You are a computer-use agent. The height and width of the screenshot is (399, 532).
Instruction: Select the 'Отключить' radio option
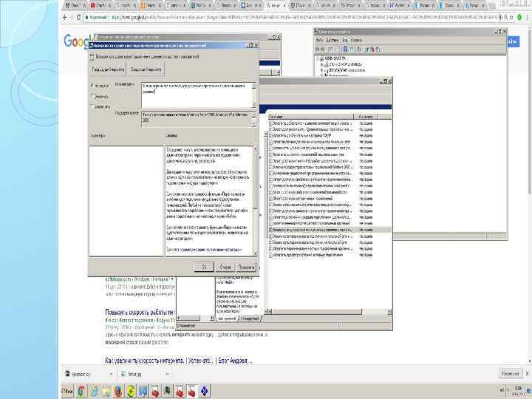coord(92,106)
